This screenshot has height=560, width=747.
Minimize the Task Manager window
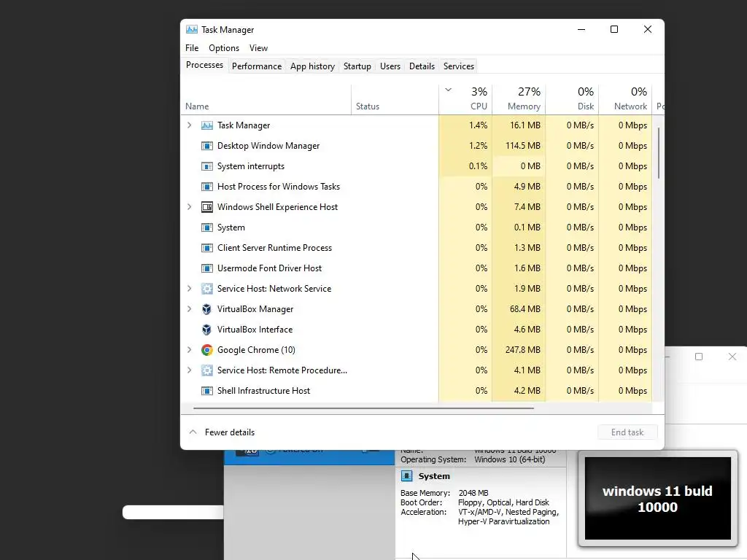click(x=581, y=29)
